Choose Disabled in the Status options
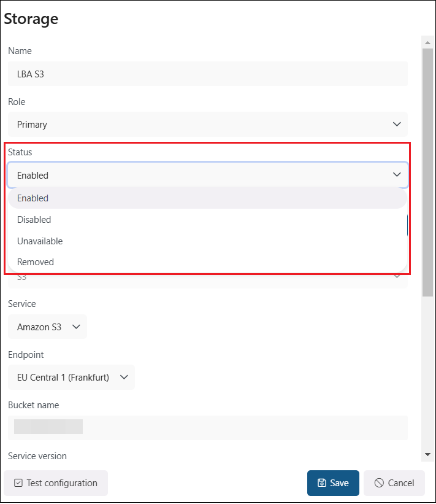Viewport: 436px width, 504px height. pos(34,220)
